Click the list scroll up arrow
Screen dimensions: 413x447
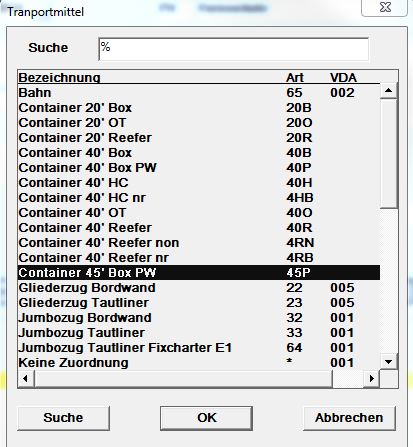coord(388,91)
